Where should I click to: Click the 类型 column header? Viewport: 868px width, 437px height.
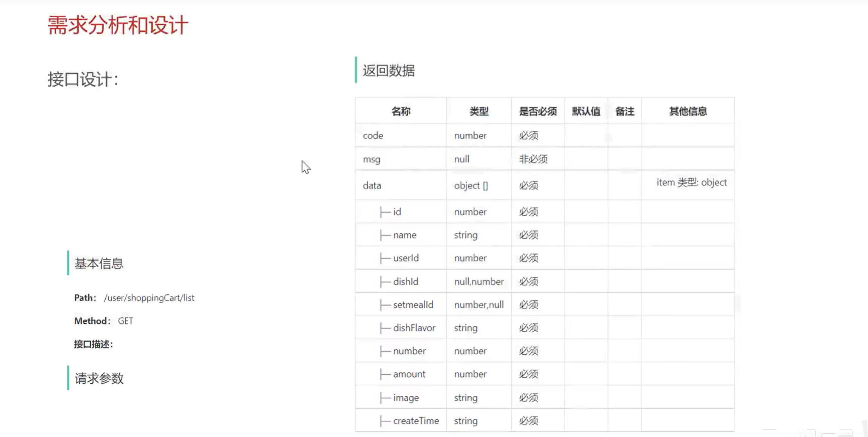tap(479, 111)
